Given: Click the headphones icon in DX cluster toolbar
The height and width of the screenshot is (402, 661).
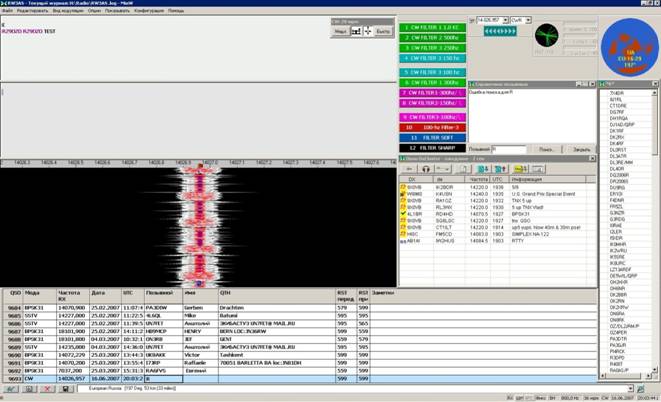Looking at the screenshot, I should click(426, 169).
